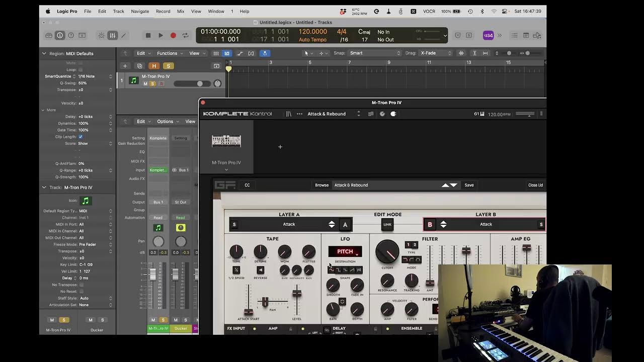Add a new track with the plus button
The width and height of the screenshot is (644, 362).
point(125,66)
